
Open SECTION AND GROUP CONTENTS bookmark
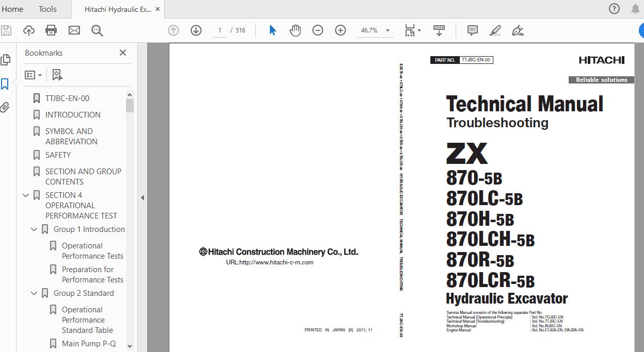coord(83,176)
